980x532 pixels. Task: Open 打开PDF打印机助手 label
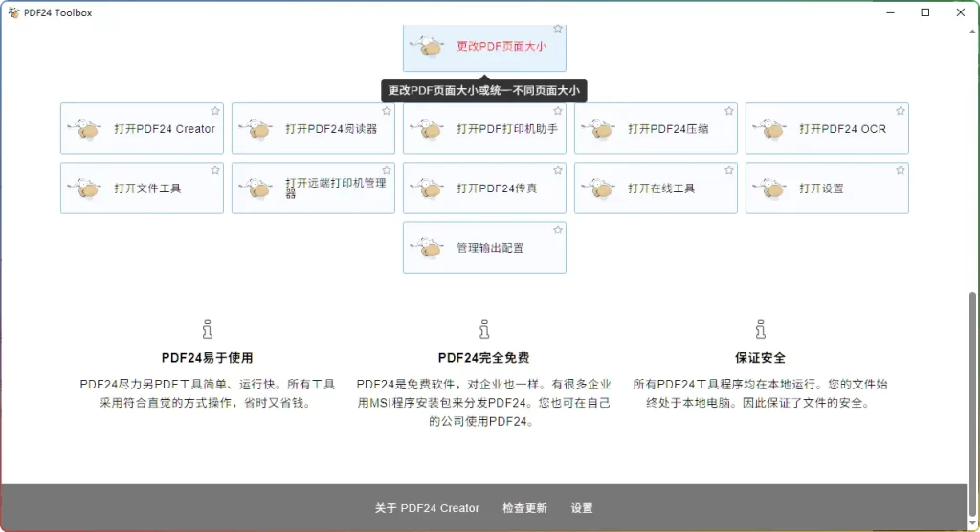507,129
